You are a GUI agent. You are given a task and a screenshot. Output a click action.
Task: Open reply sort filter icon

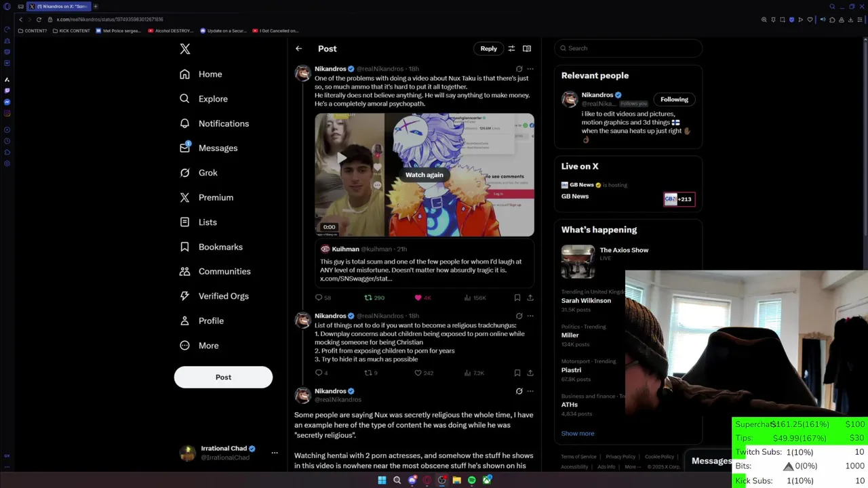(511, 49)
